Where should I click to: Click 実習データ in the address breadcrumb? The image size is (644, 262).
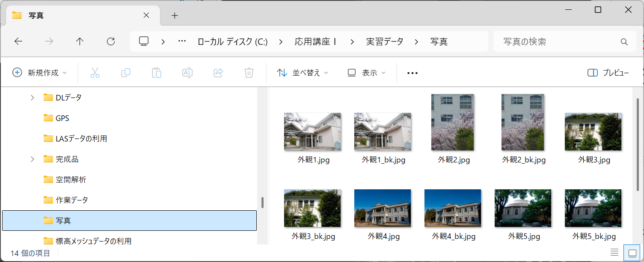(x=384, y=41)
